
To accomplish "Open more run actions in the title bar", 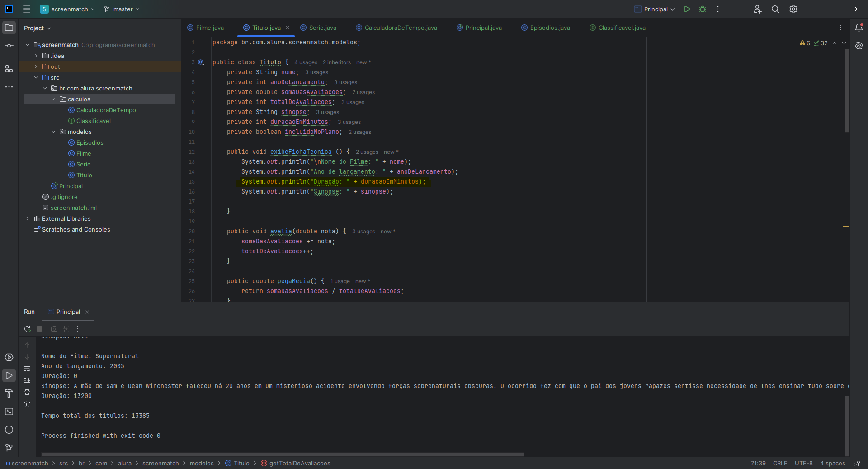I will click(718, 9).
